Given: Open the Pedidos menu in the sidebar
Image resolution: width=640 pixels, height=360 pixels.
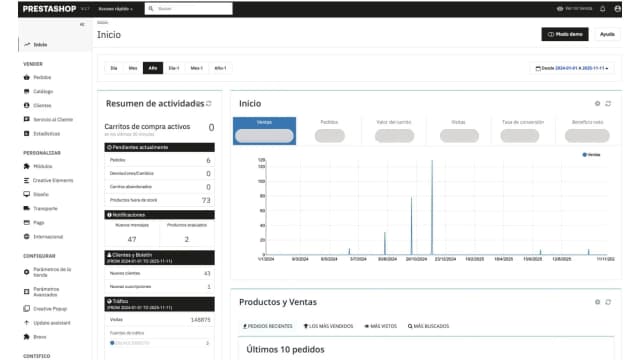Looking at the screenshot, I should tap(38, 77).
